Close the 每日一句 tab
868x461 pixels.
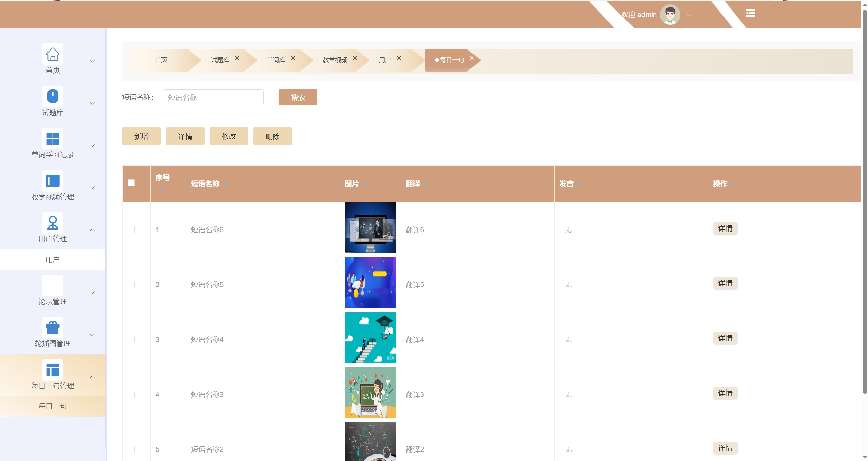tap(472, 58)
